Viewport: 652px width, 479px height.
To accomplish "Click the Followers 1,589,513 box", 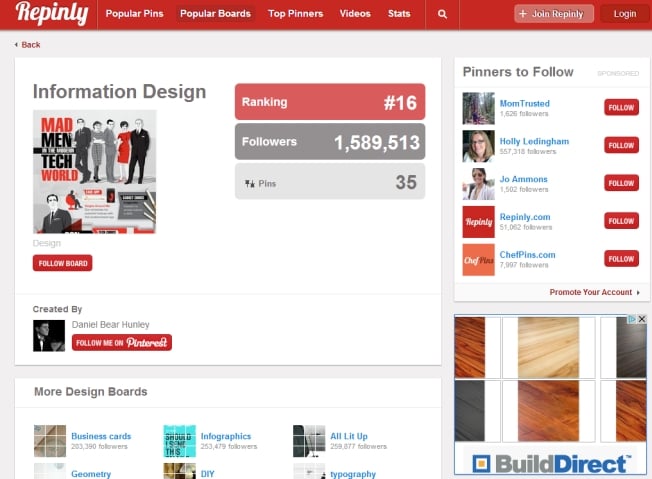I will (x=330, y=141).
